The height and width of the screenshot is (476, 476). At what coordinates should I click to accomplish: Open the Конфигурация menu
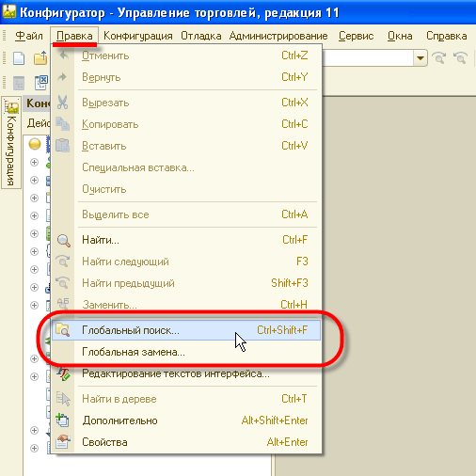pos(138,36)
